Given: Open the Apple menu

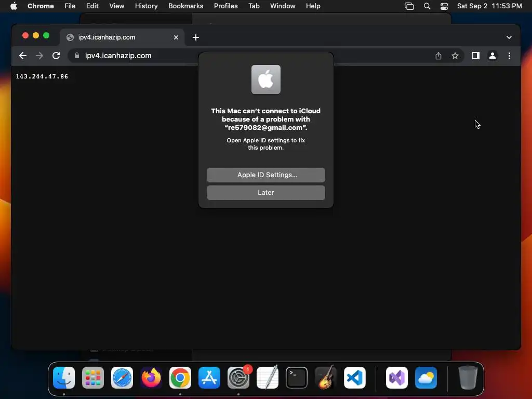Looking at the screenshot, I should 14,6.
